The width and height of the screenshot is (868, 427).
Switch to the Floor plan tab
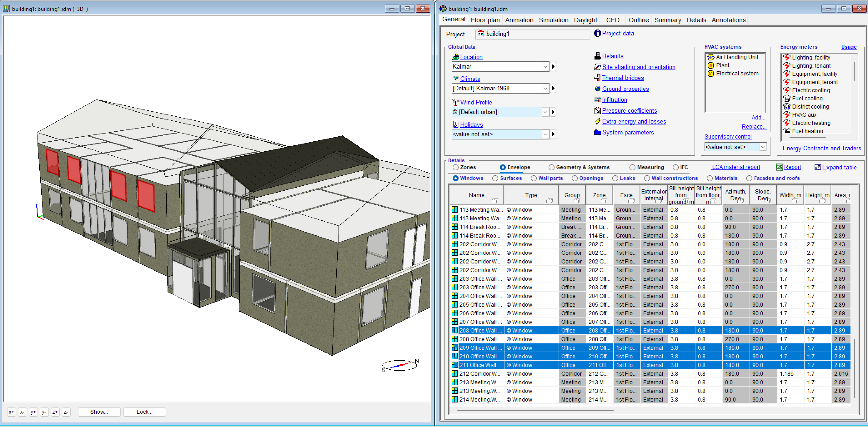coord(485,20)
